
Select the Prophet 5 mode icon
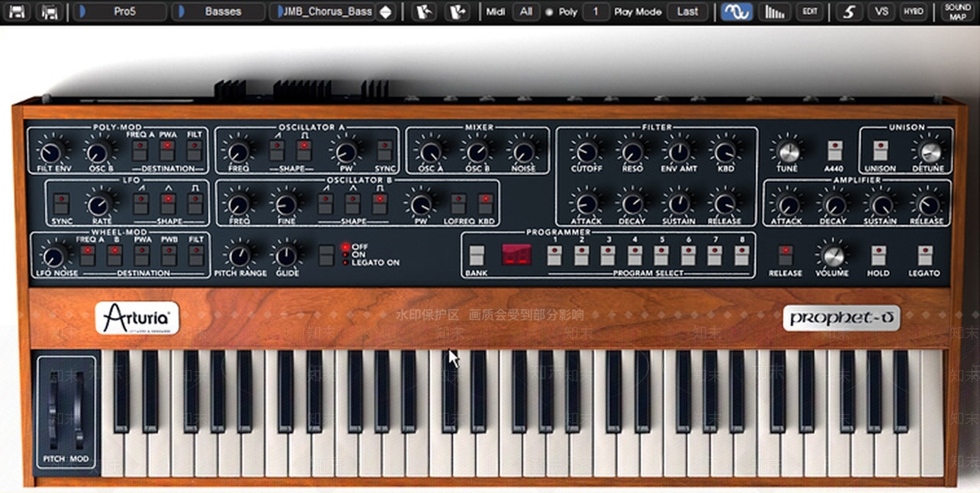pos(848,12)
